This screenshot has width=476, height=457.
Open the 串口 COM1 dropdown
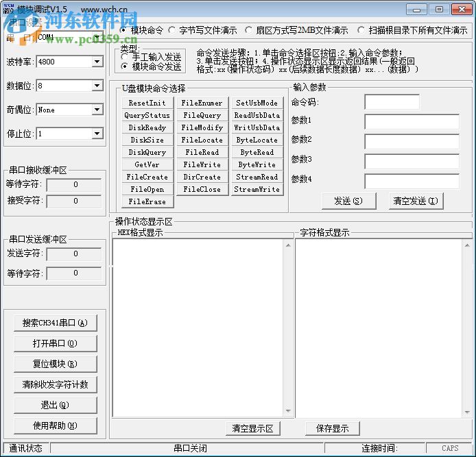97,38
